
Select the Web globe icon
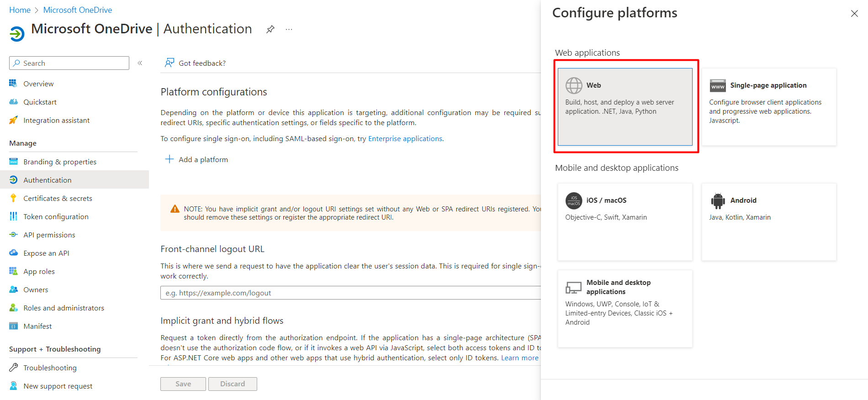574,85
